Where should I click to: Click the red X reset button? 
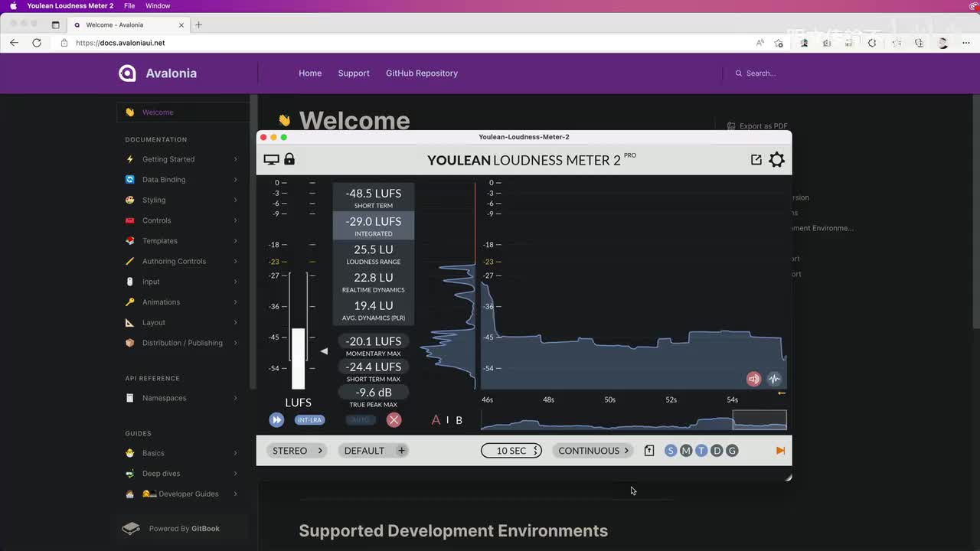(x=394, y=419)
